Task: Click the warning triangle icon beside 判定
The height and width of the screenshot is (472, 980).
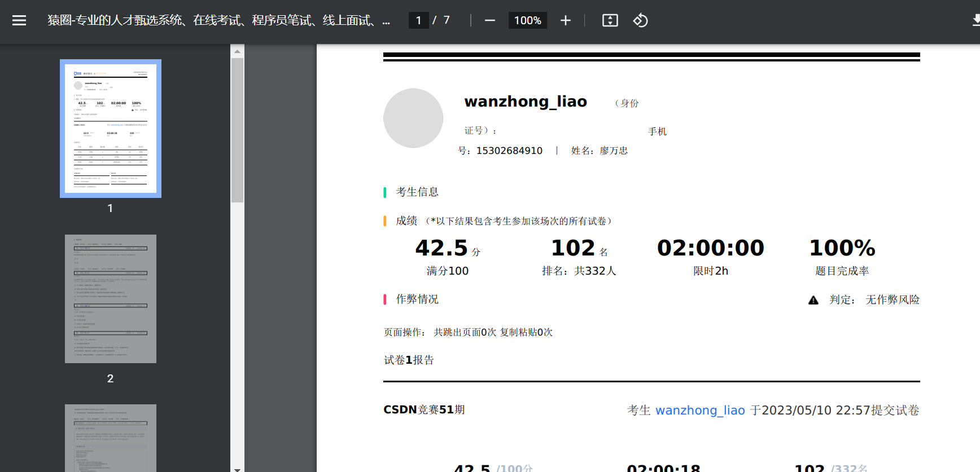Action: point(813,300)
